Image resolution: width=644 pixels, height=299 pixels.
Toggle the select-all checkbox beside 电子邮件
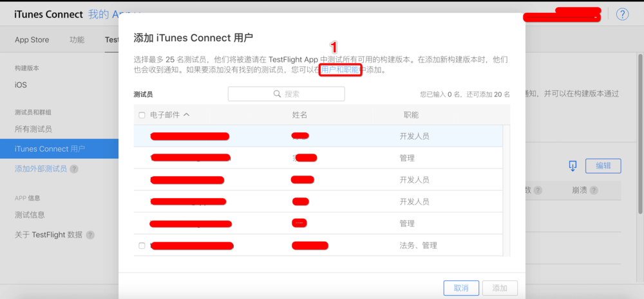point(142,115)
